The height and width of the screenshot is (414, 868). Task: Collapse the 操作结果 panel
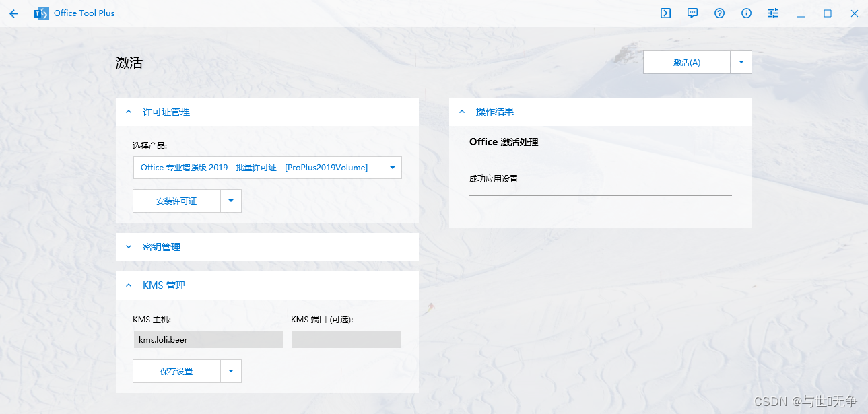601,112
